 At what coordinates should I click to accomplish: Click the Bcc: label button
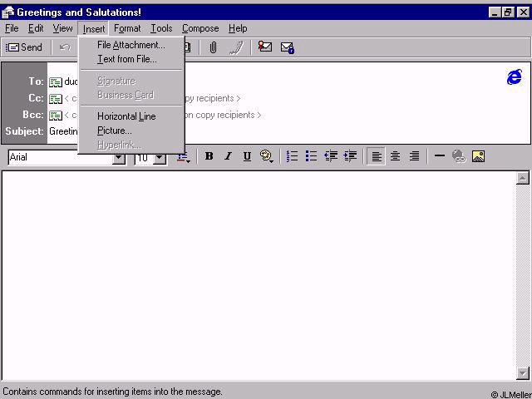point(33,115)
